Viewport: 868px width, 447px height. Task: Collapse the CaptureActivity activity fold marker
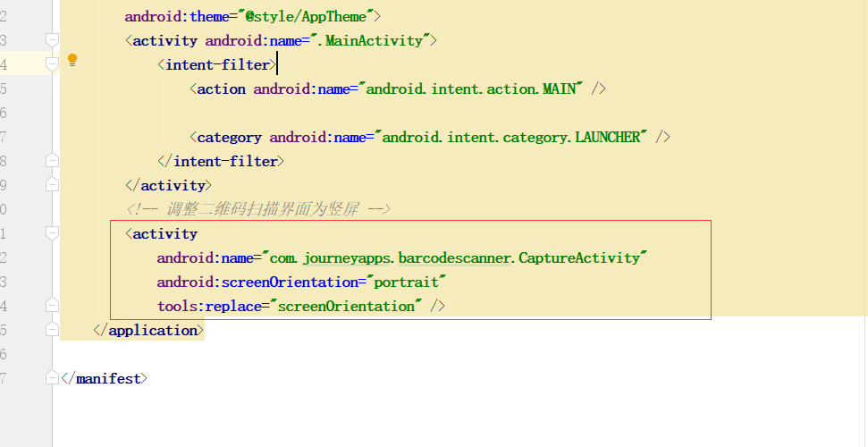[52, 233]
